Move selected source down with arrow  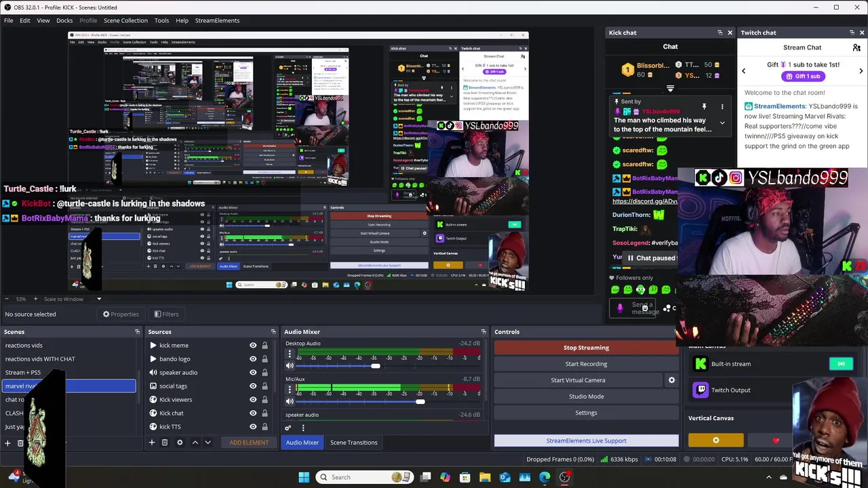pos(208,443)
